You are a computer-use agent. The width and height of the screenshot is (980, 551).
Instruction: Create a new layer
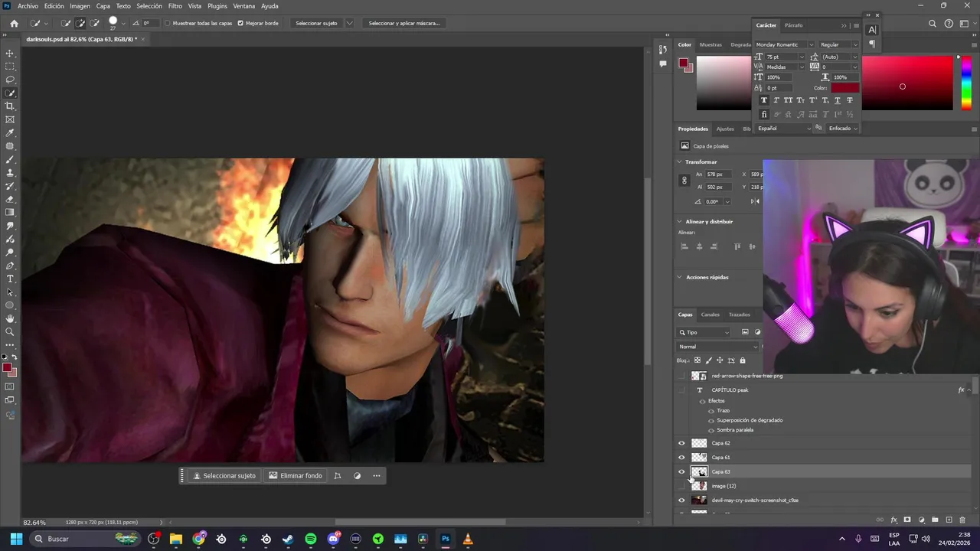point(949,520)
